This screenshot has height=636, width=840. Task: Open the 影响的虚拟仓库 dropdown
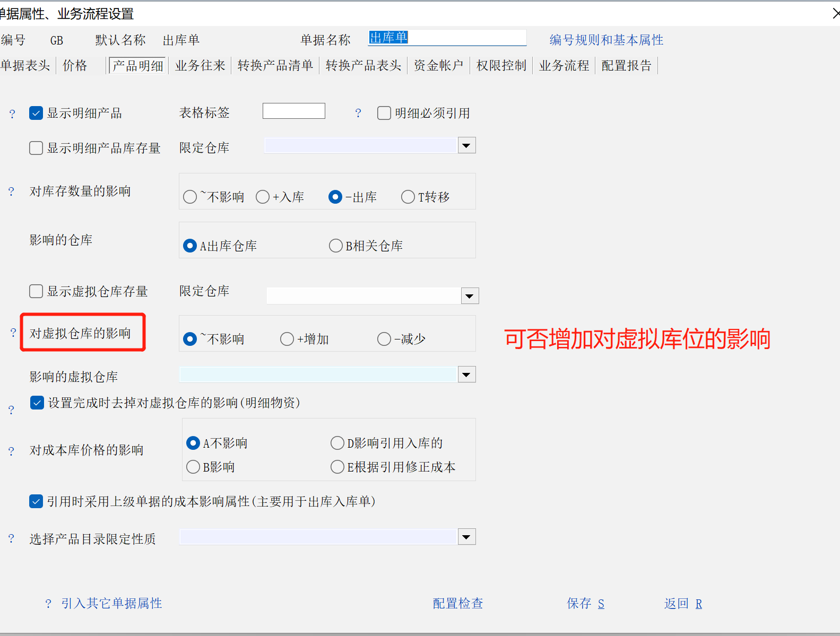pyautogui.click(x=466, y=375)
